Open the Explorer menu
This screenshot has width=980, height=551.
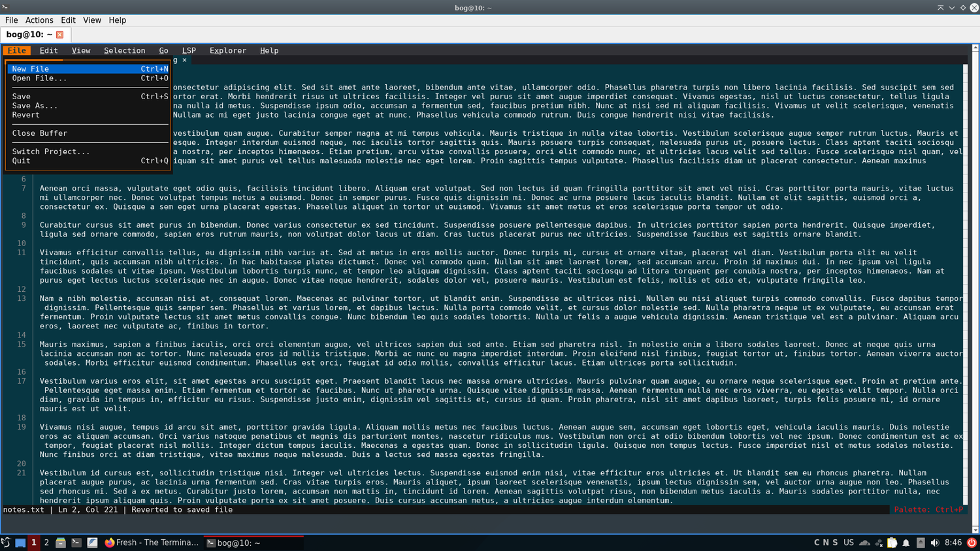coord(227,50)
